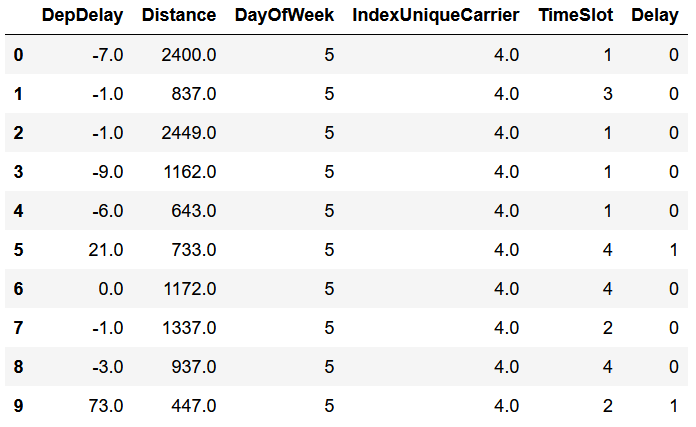Click the TimeSlot column header
The width and height of the screenshot is (696, 427).
point(576,16)
